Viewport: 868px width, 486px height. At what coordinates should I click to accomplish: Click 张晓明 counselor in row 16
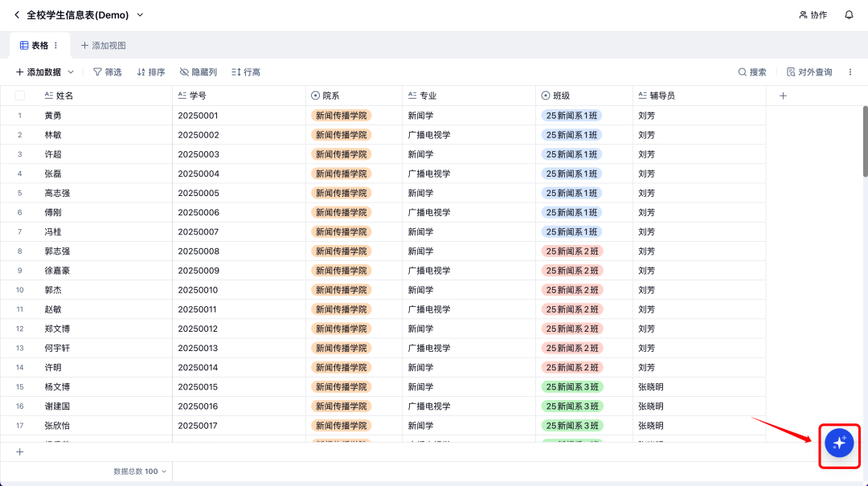point(651,406)
